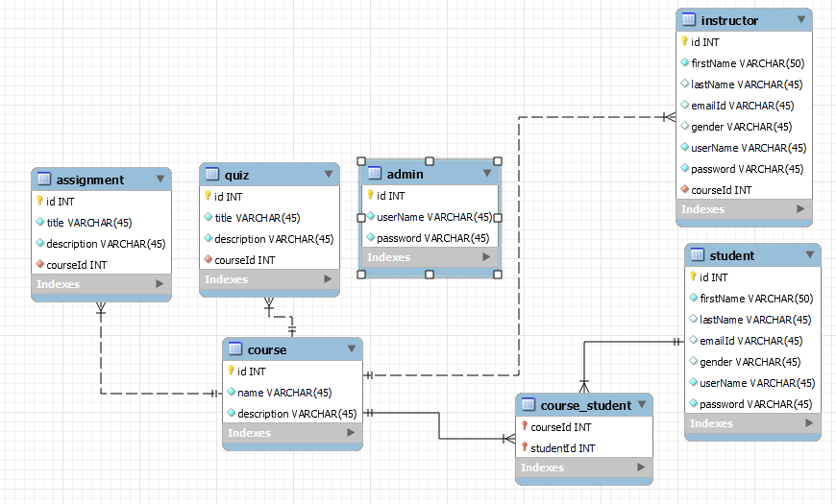836x504 pixels.
Task: Click top-left resize handle of admin table
Action: click(361, 161)
